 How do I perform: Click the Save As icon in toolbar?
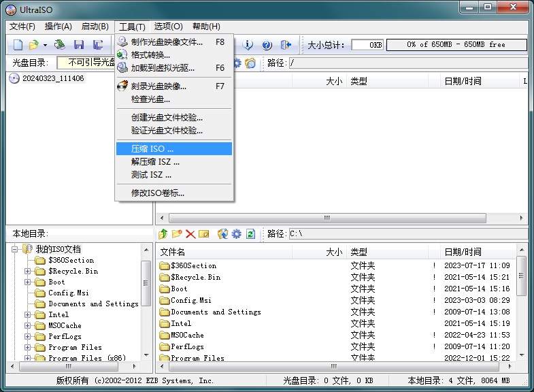pyautogui.click(x=98, y=45)
